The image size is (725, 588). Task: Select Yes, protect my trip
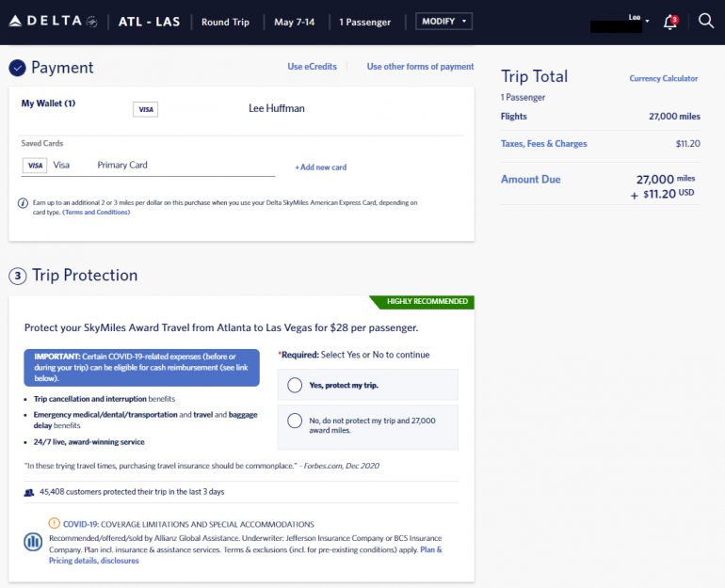(295, 385)
